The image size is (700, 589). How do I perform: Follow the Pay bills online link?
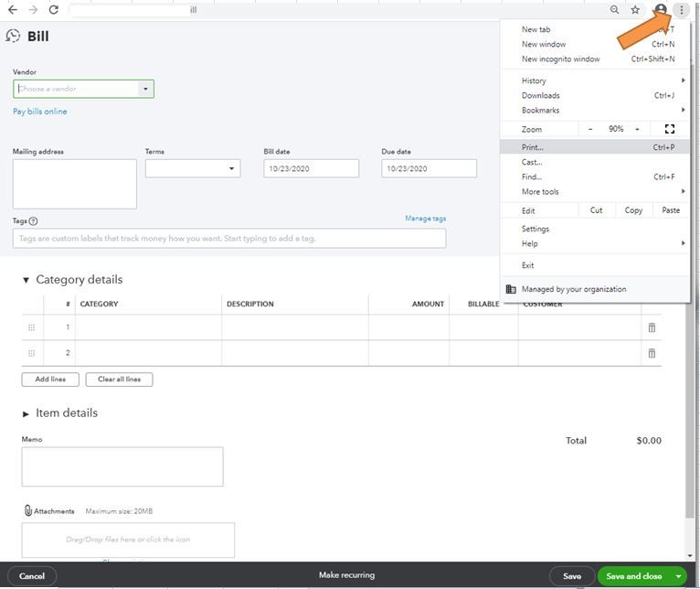(39, 112)
